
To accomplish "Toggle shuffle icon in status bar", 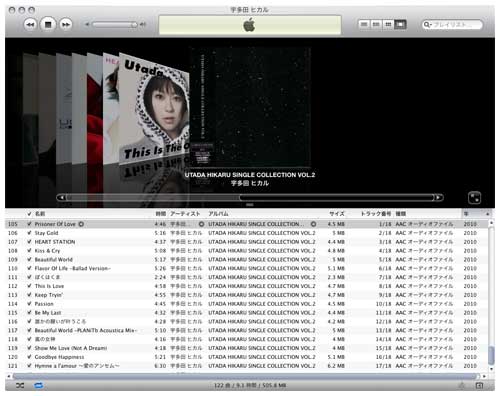I will [x=20, y=385].
